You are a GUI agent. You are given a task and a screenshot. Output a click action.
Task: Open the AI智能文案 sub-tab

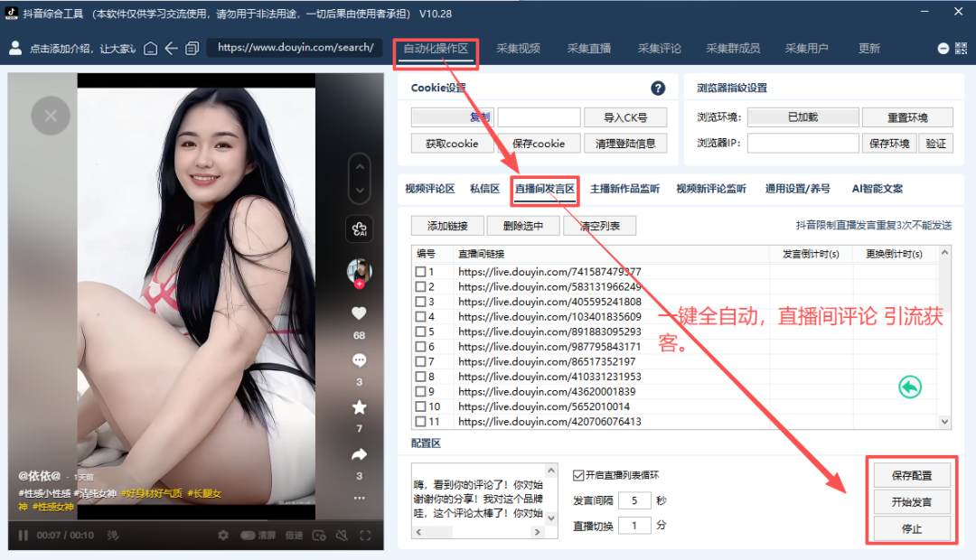point(877,189)
